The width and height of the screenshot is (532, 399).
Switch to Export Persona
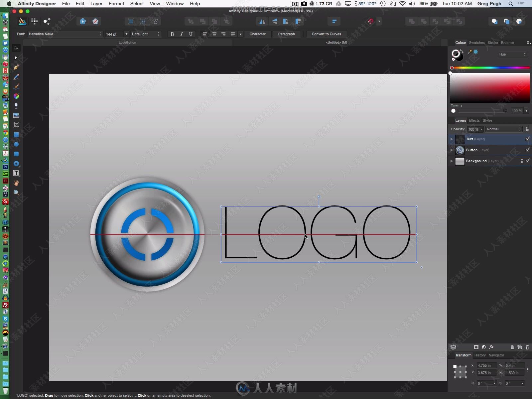click(x=47, y=21)
